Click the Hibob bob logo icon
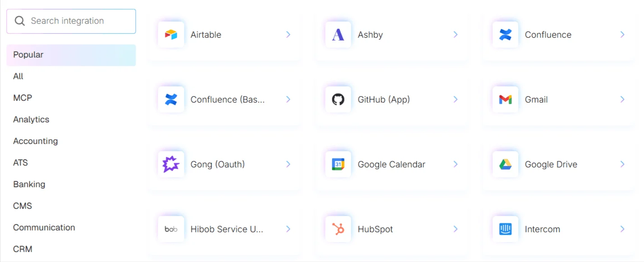 (x=171, y=229)
